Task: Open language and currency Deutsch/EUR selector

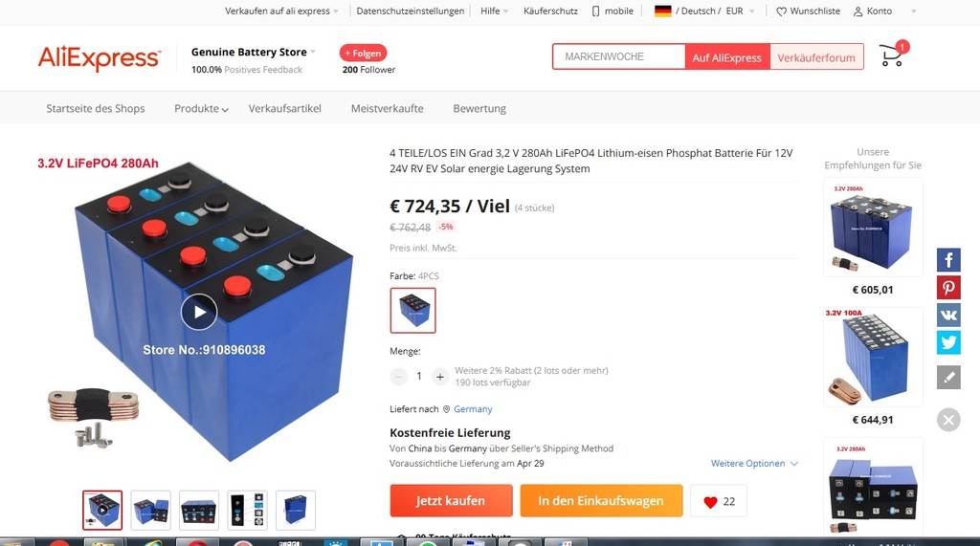Action: [x=704, y=11]
